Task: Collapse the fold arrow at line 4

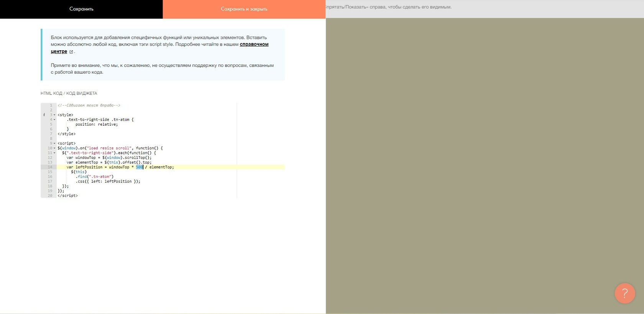Action: click(x=54, y=120)
